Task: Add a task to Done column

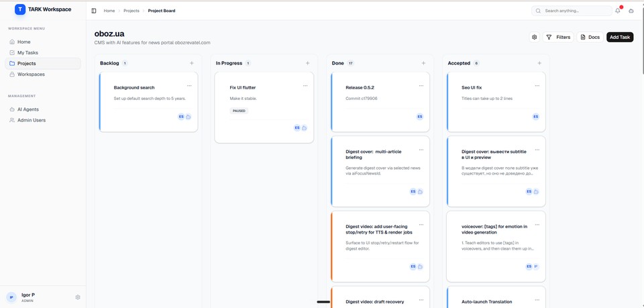Action: 423,63
